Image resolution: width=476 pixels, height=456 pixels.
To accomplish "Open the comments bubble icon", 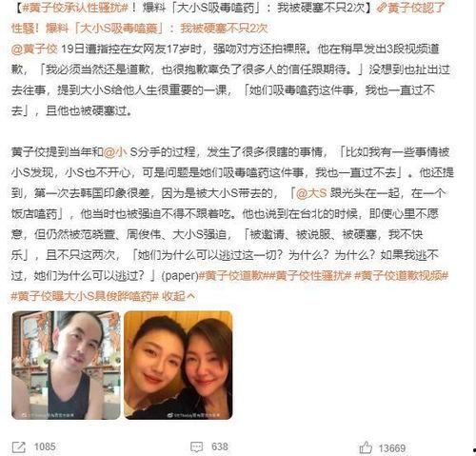I will 196,447.
